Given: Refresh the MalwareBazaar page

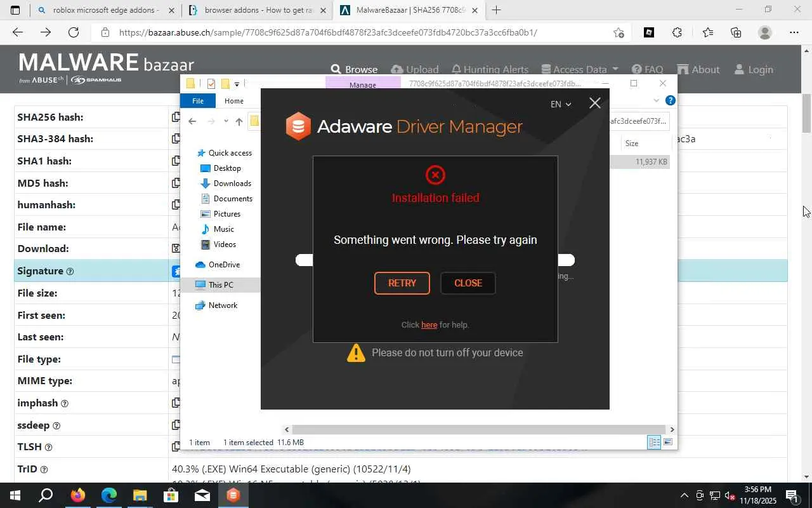Looking at the screenshot, I should click(x=74, y=32).
